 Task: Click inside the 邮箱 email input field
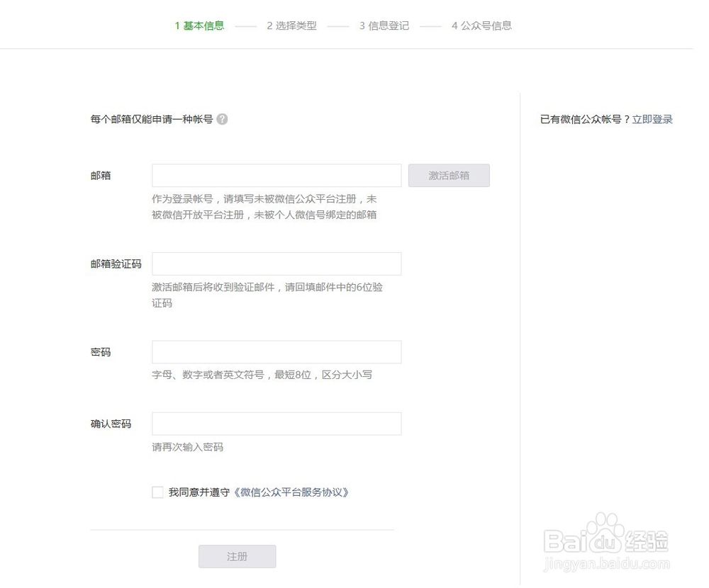pos(276,175)
